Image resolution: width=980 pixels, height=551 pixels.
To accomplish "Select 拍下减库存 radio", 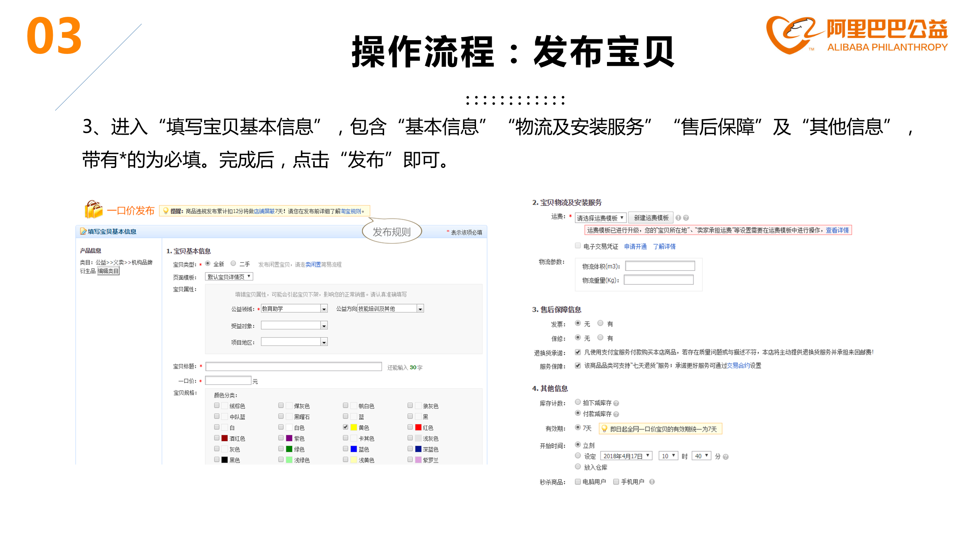I will click(x=578, y=402).
